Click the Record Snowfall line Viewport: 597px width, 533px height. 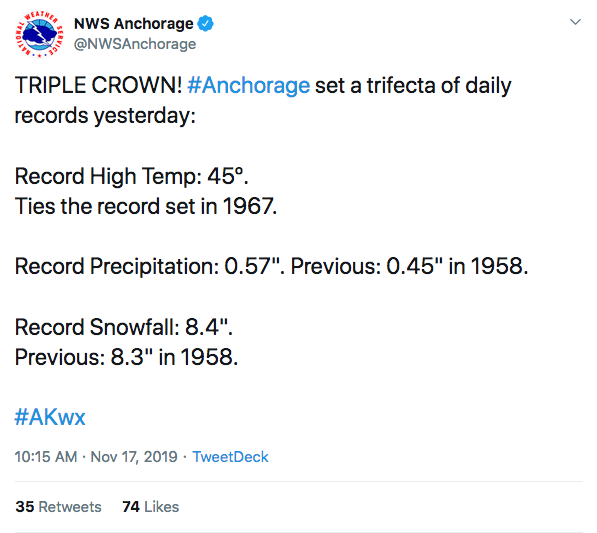click(124, 327)
